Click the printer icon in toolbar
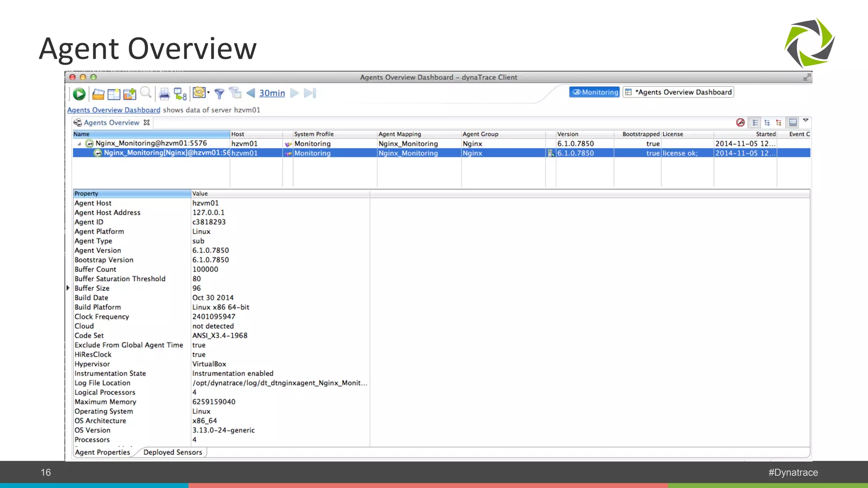The height and width of the screenshot is (488, 868). point(164,94)
